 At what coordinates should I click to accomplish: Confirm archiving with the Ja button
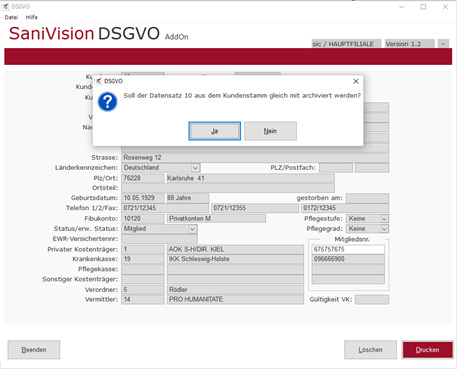pyautogui.click(x=214, y=131)
